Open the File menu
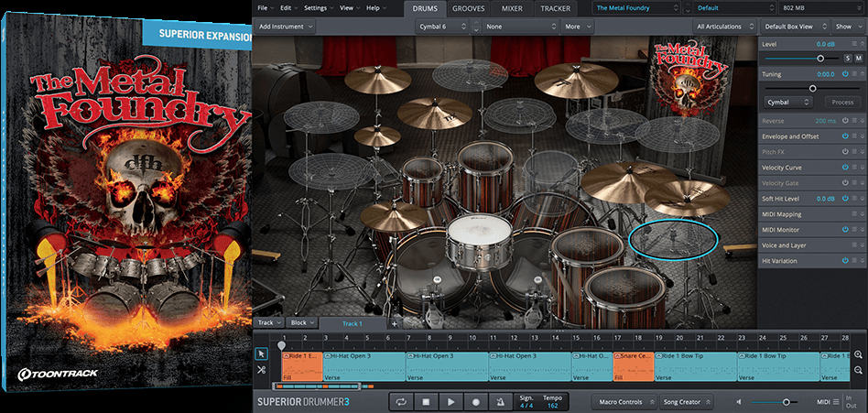Image resolution: width=868 pixels, height=413 pixels. [x=266, y=8]
